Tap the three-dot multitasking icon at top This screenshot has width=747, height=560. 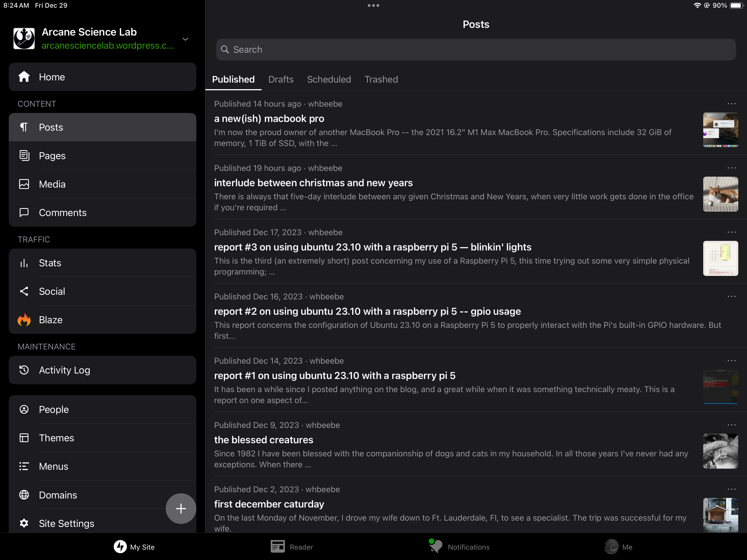tap(373, 5)
